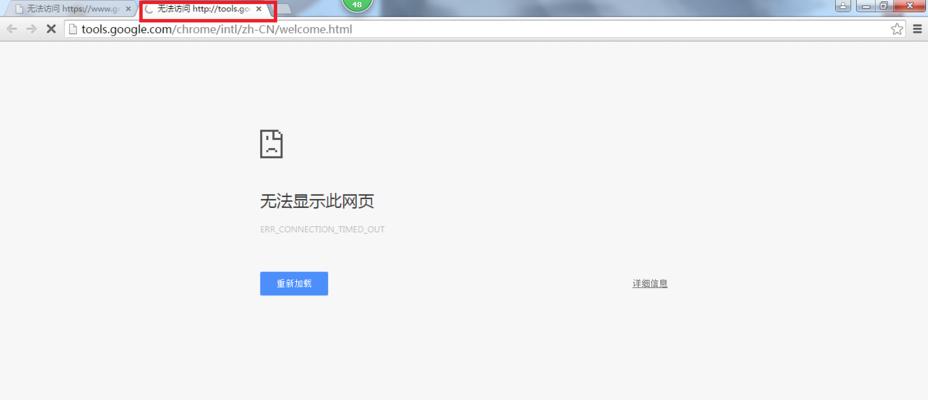The image size is (928, 400).
Task: Click the 无法显示此网页 heading
Action: 317,202
